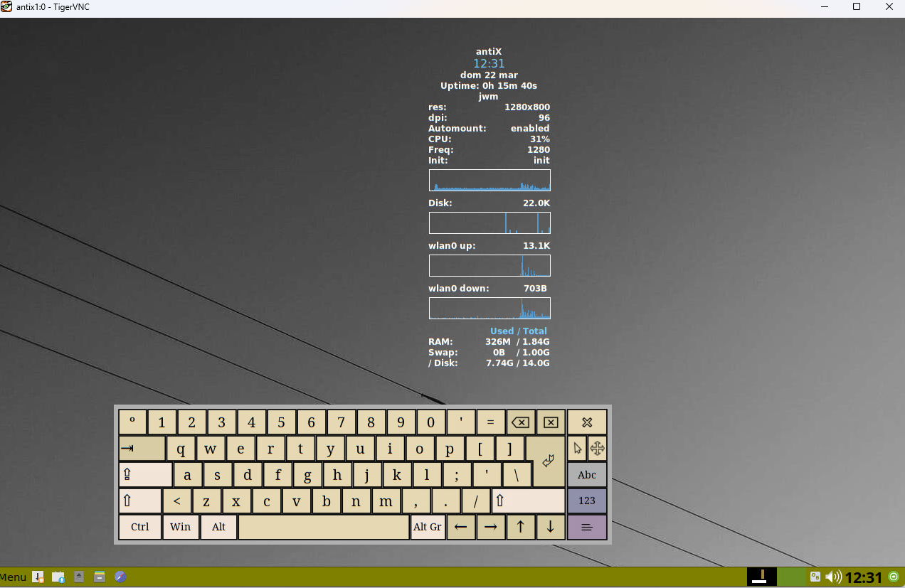The image size is (905, 588).
Task: Open the antiX Menu in the taskbar
Action: pyautogui.click(x=14, y=577)
